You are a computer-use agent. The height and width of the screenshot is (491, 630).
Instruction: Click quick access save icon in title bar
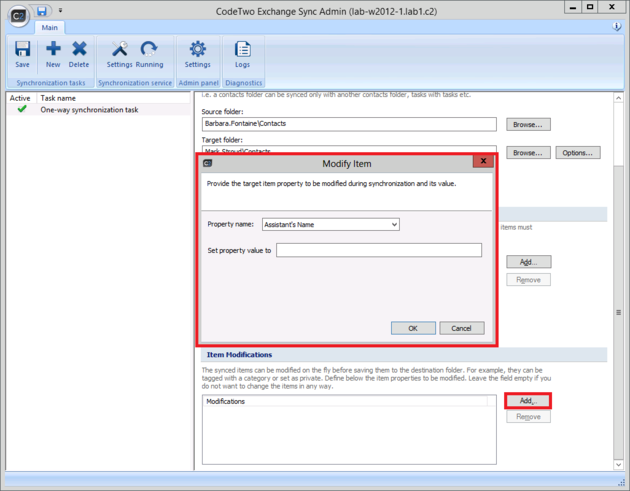pos(42,11)
